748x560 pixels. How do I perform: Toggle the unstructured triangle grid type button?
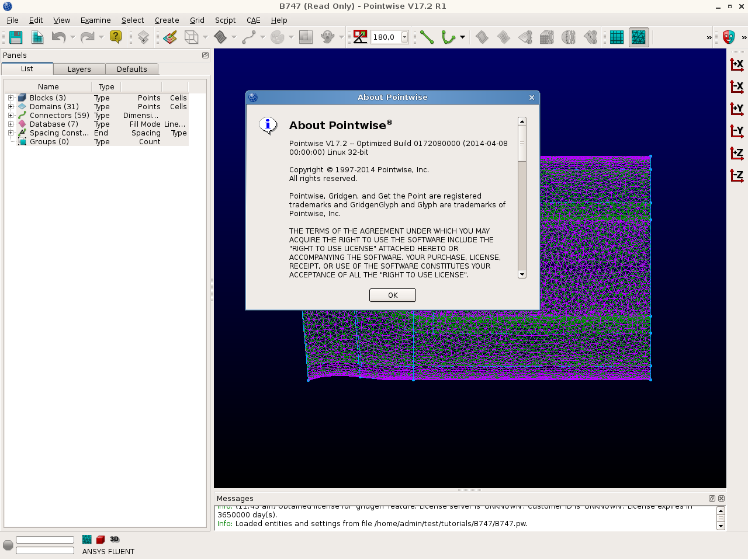point(639,37)
